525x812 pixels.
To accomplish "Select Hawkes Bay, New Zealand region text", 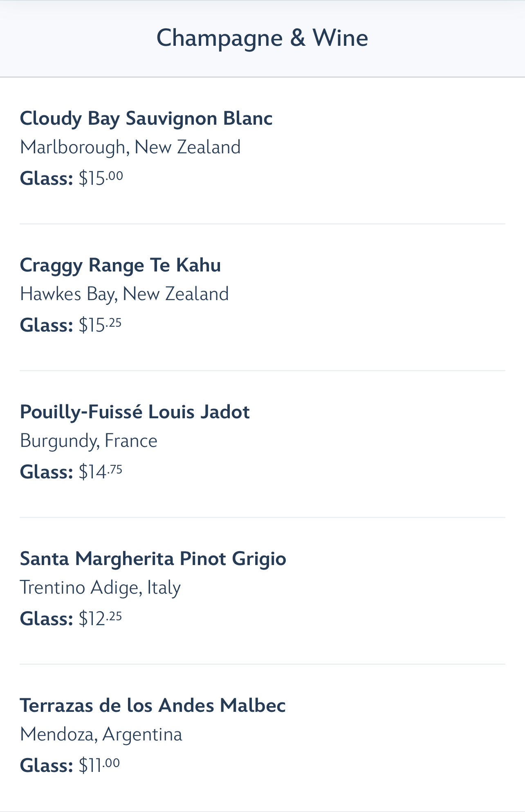I will click(x=124, y=294).
